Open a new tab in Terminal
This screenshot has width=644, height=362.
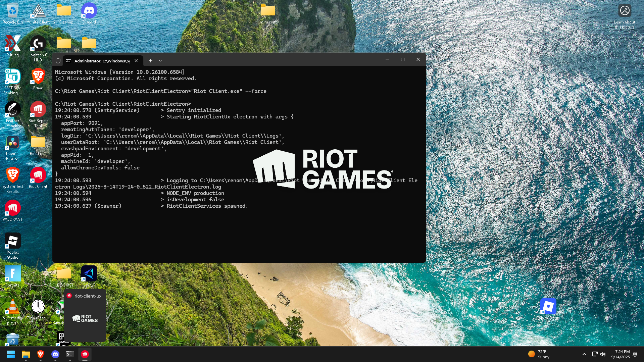[x=150, y=61]
